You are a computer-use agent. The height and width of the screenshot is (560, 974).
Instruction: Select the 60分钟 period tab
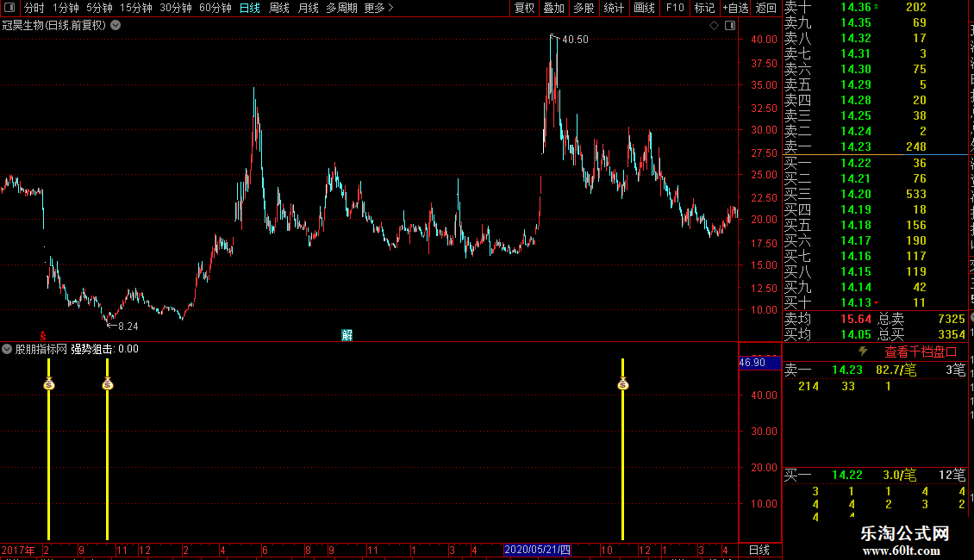click(x=215, y=8)
